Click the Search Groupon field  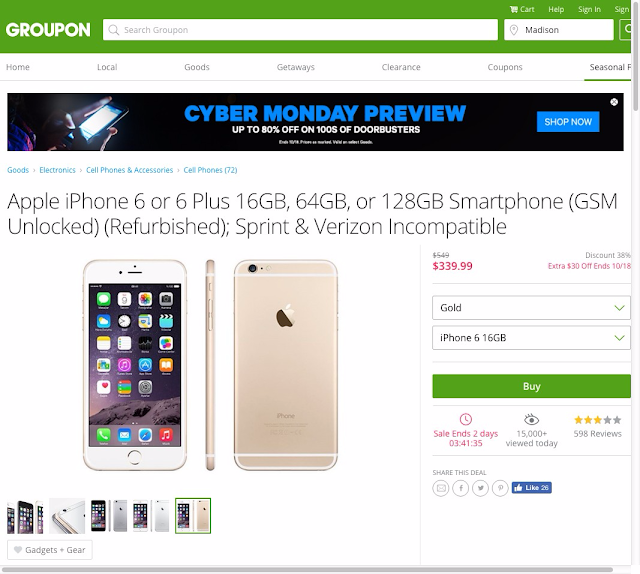[300, 30]
